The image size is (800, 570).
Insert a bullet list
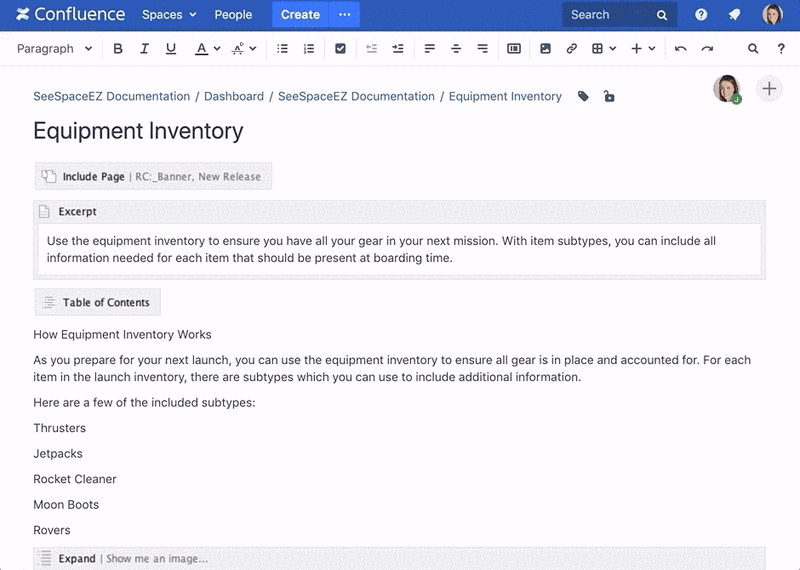[x=282, y=48]
